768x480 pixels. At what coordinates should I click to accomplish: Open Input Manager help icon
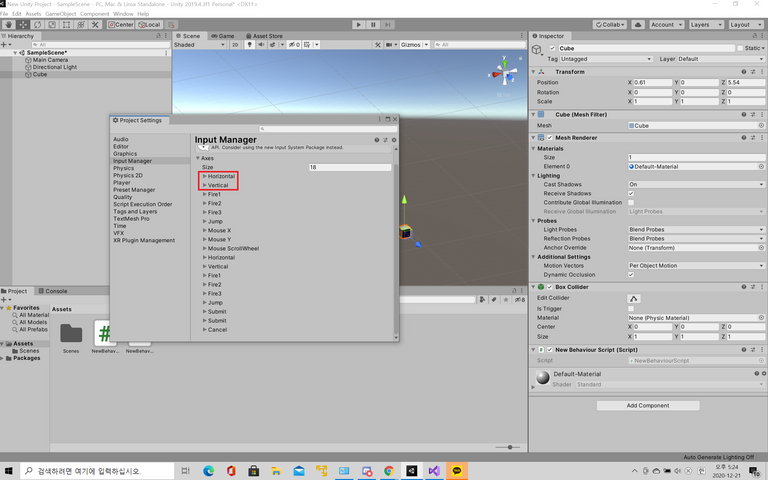[x=377, y=140]
